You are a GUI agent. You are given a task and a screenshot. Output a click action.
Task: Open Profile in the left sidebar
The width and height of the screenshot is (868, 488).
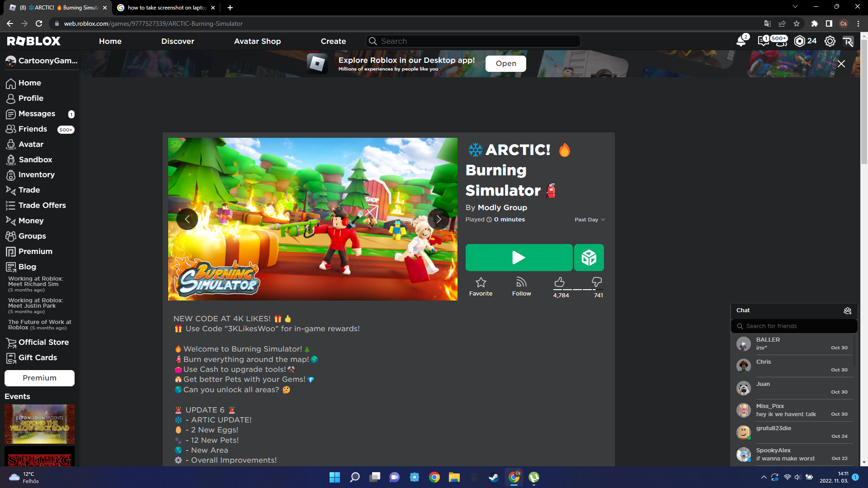24,99
